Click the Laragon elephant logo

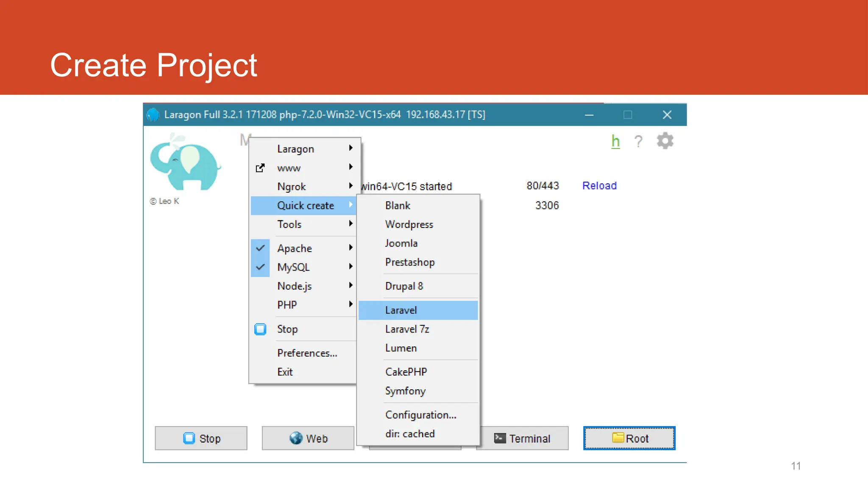186,162
